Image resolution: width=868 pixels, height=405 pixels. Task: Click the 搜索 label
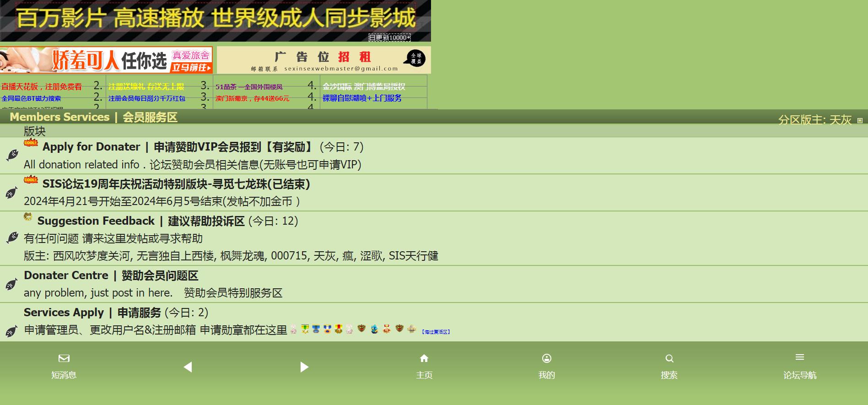click(x=669, y=375)
